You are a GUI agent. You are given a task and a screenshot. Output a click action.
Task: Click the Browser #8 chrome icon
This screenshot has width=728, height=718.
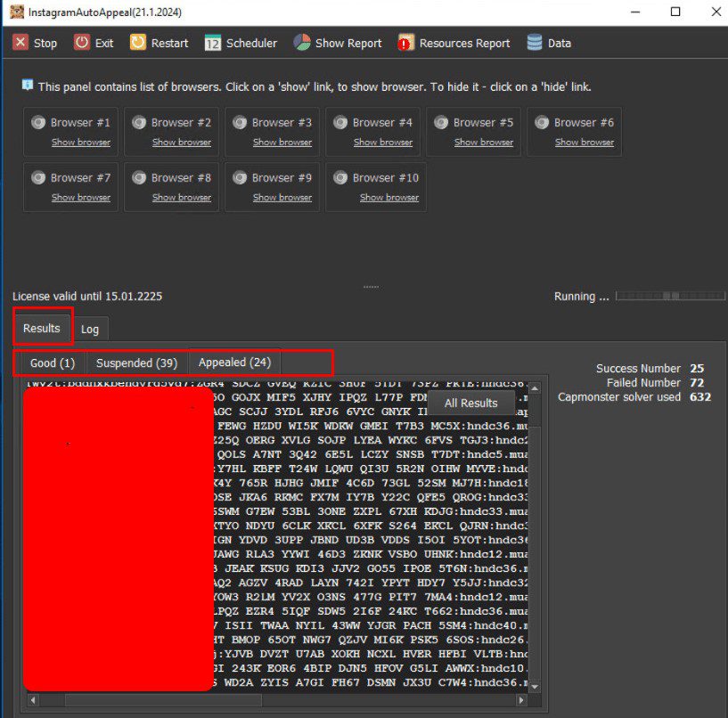pos(139,177)
